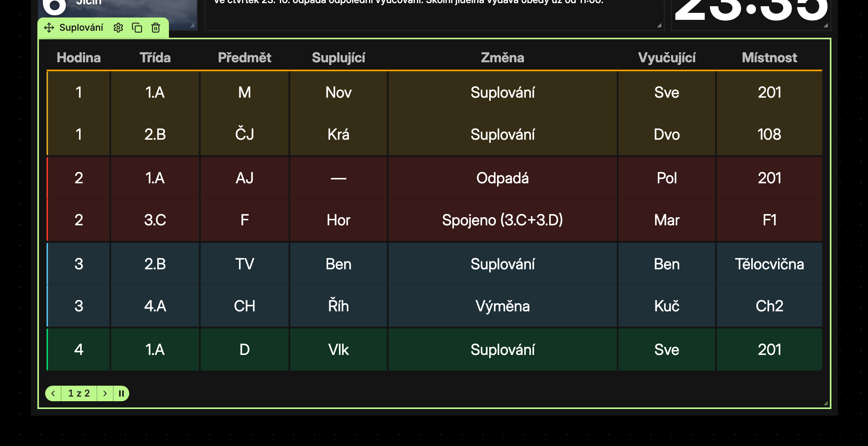This screenshot has height=446, width=868.
Task: Pause the automatic page rotation
Action: pos(121,393)
